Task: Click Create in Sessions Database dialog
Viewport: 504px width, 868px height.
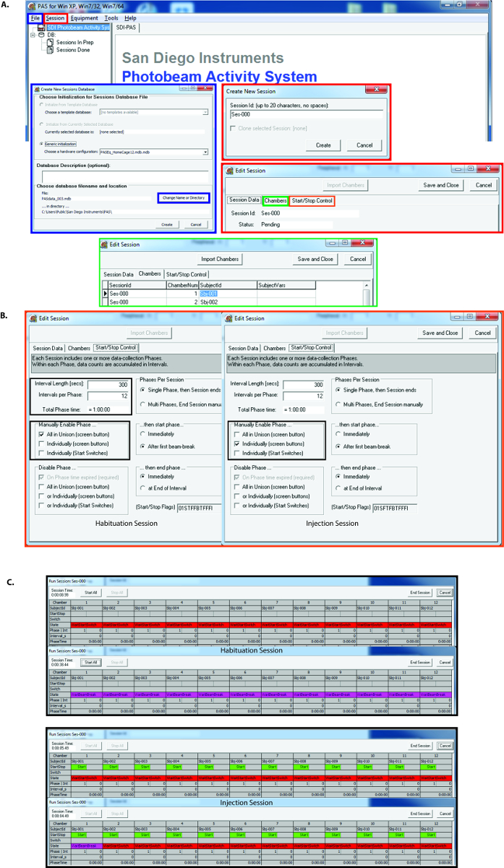Action: tap(166, 225)
